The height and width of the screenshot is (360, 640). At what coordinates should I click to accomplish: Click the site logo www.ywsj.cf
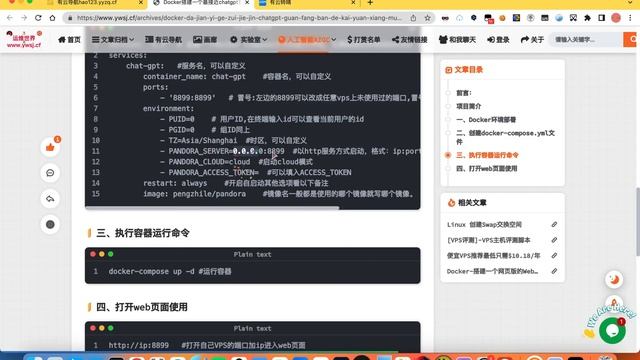point(24,40)
